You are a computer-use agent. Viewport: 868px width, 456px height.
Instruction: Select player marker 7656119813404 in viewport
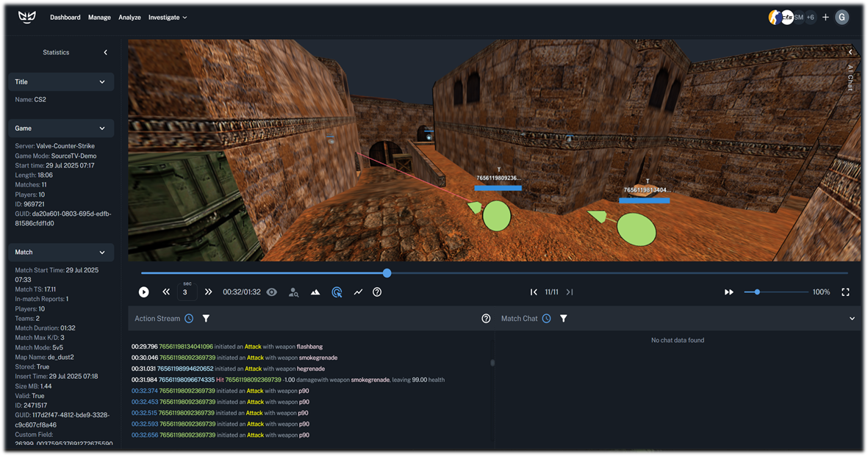click(x=636, y=230)
